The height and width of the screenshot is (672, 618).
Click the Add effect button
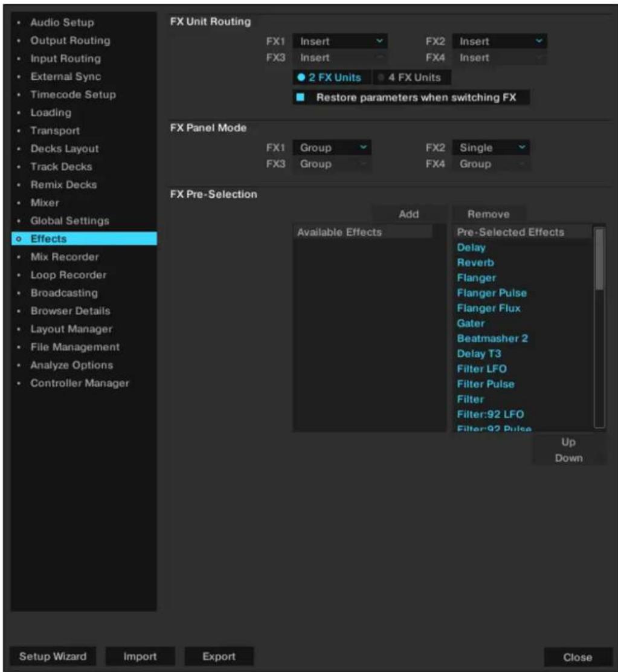click(x=408, y=214)
